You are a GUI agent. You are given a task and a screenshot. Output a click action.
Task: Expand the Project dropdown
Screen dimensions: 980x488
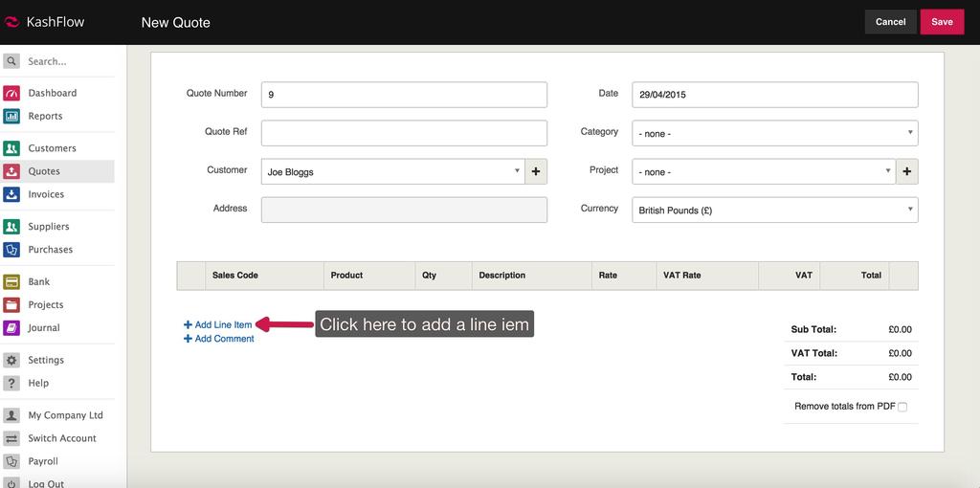[763, 171]
